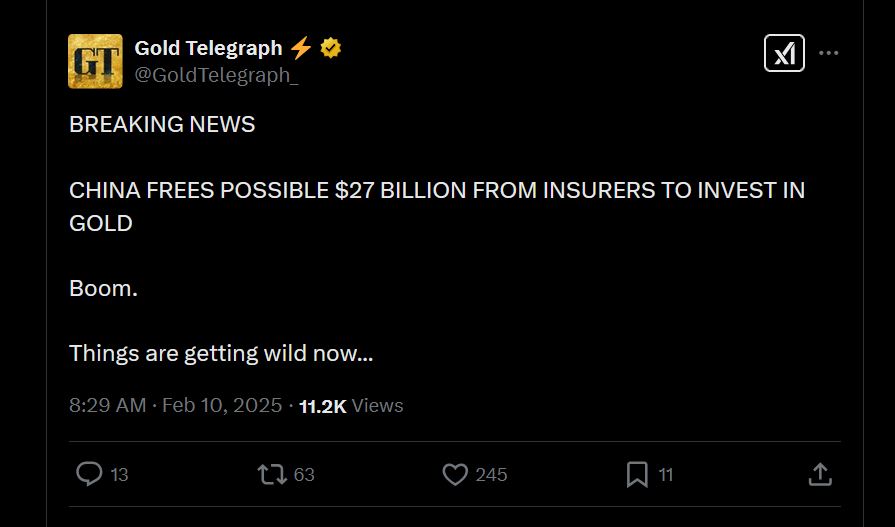The width and height of the screenshot is (895, 527).
Task: Click the reply count 13
Action: coord(119,475)
